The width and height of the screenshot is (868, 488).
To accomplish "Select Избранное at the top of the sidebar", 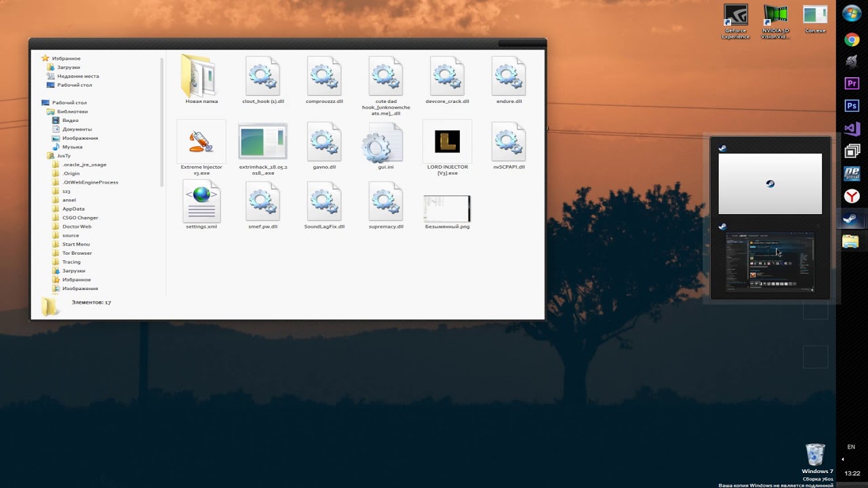I will click(x=66, y=58).
